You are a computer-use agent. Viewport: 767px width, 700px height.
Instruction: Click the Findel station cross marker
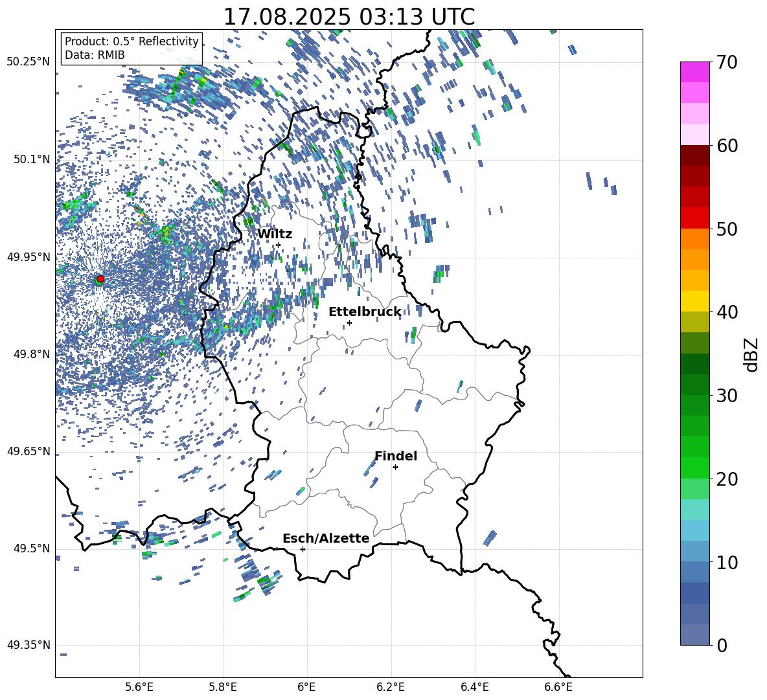[x=395, y=467]
